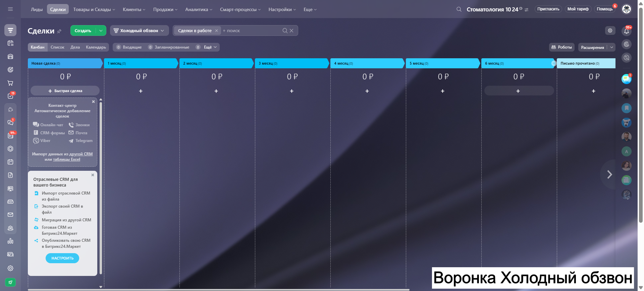
Task: Open kanban settings via the gear icon
Action: point(610,30)
